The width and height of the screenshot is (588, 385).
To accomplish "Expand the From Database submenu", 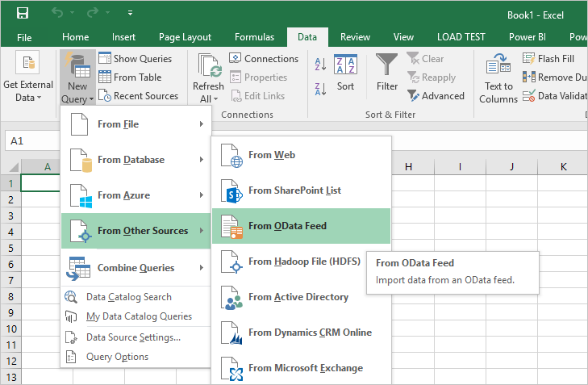I will pos(136,160).
